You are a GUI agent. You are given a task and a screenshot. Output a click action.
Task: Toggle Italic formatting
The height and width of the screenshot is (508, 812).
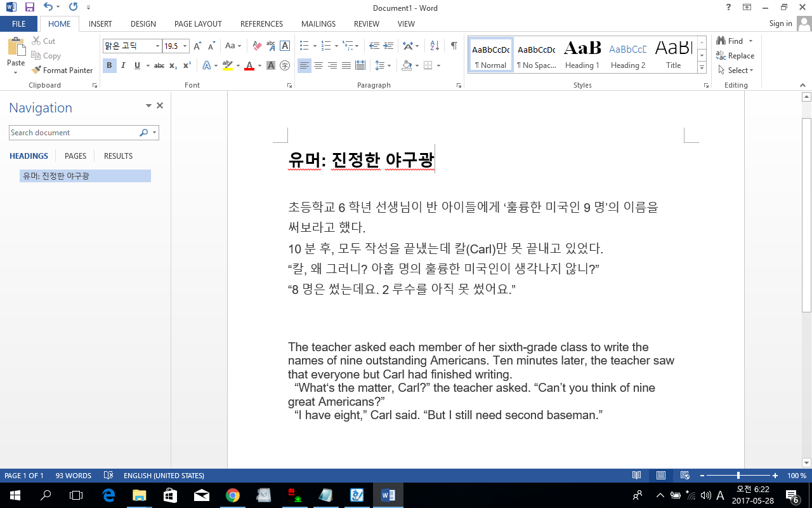click(x=123, y=65)
